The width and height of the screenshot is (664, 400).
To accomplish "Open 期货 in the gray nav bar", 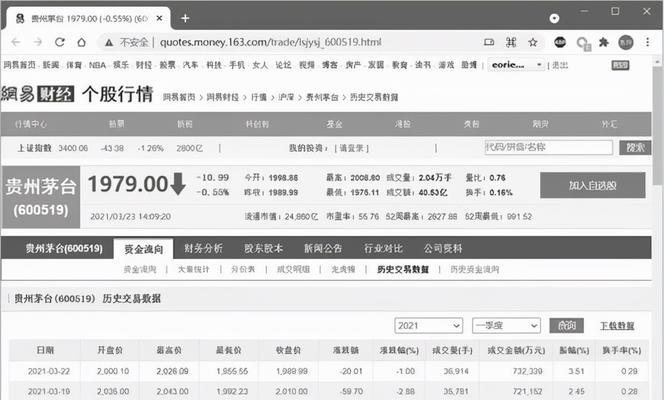I will coord(540,124).
